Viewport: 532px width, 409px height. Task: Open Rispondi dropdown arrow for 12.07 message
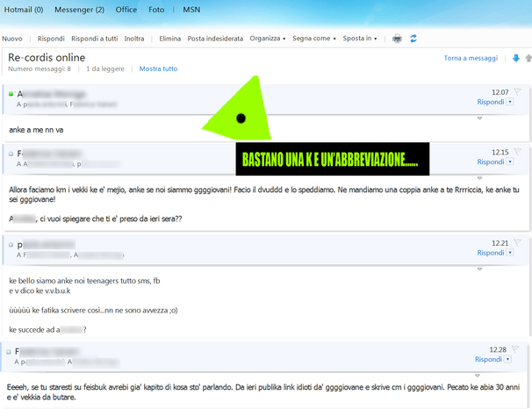coord(510,102)
